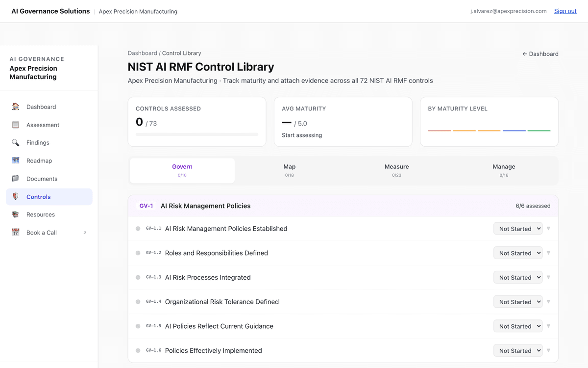Click the 'Start assessing' text in Avg Maturity

point(302,135)
